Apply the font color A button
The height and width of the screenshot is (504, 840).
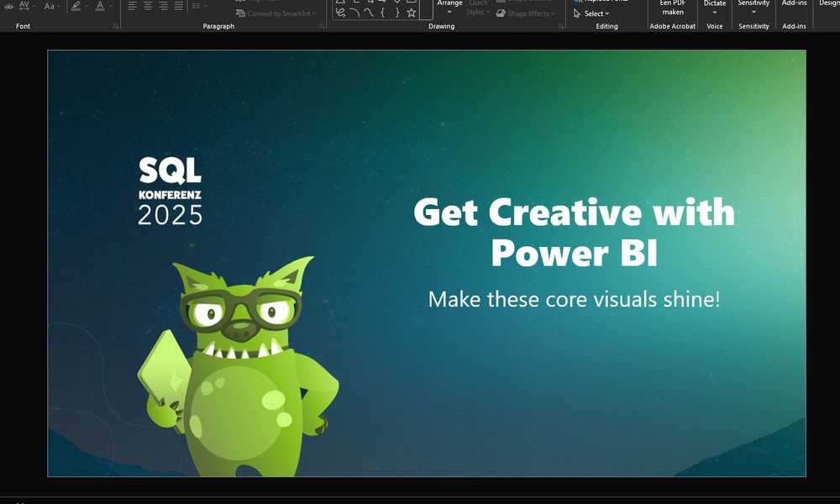click(x=100, y=6)
